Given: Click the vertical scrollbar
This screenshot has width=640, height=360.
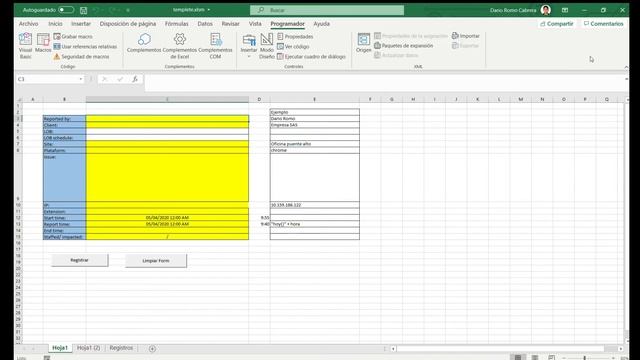Looking at the screenshot, I should click(x=627, y=220).
